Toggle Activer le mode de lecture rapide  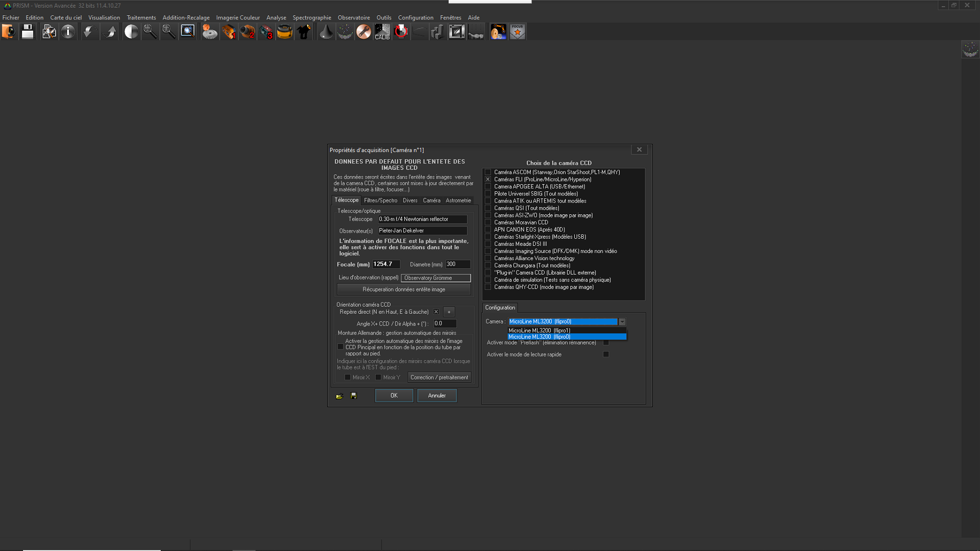606,354
